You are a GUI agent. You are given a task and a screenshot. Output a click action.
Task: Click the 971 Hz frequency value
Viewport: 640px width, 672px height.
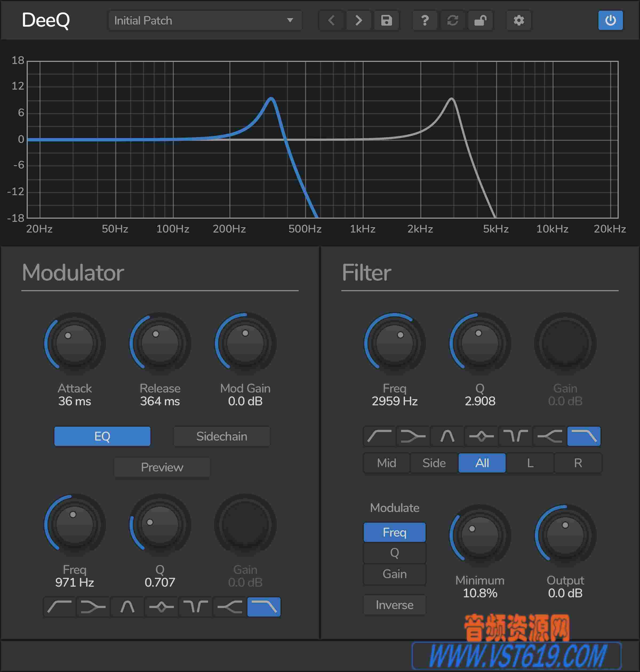pos(75,582)
